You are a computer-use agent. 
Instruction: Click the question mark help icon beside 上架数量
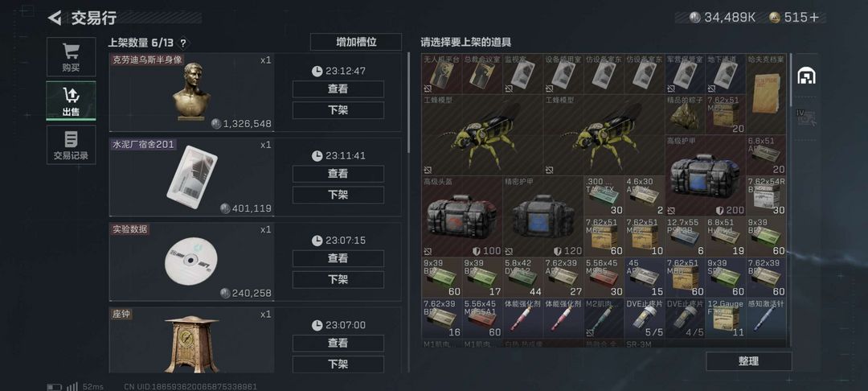(183, 43)
